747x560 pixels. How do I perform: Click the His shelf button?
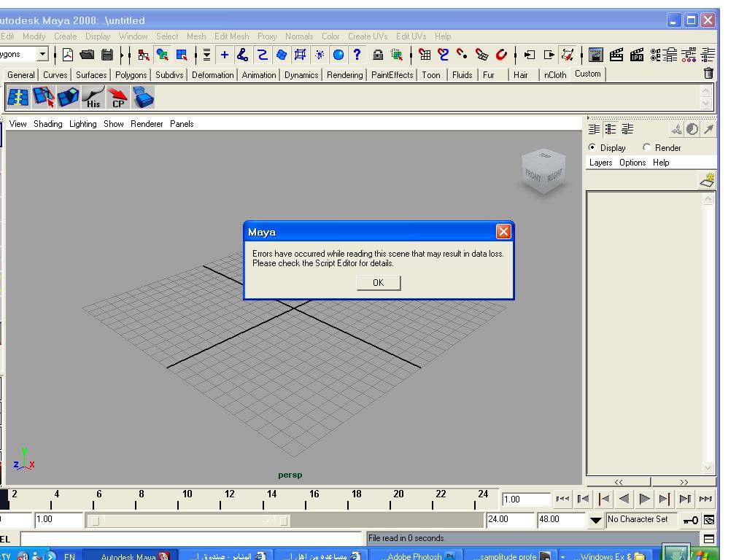coord(93,97)
